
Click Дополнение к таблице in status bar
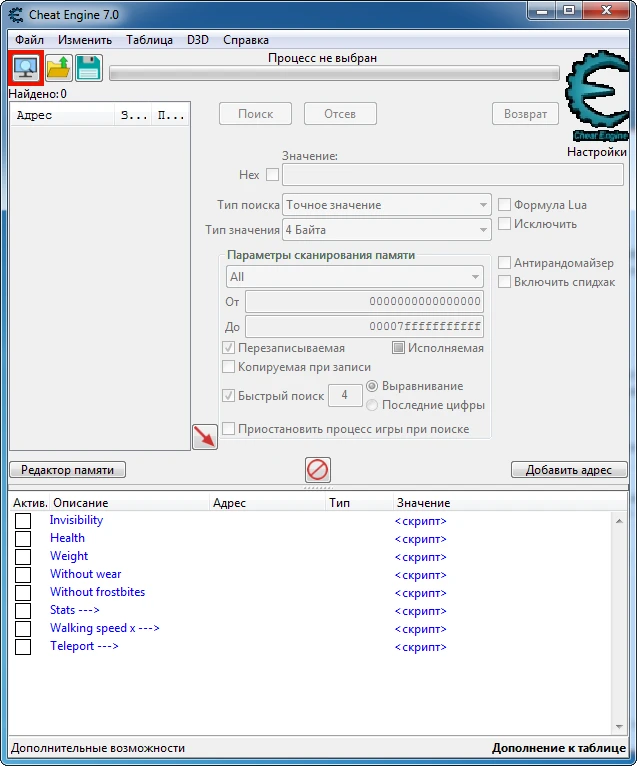558,748
